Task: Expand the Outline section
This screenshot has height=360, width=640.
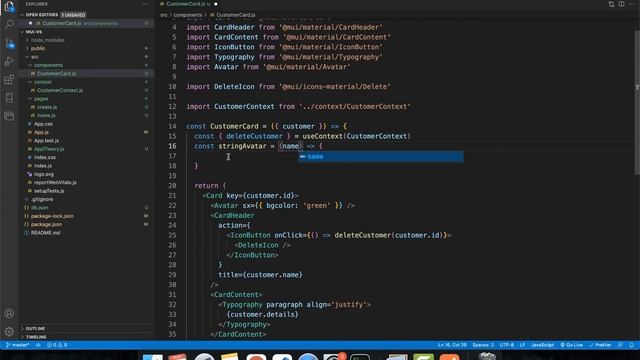Action: [x=35, y=328]
